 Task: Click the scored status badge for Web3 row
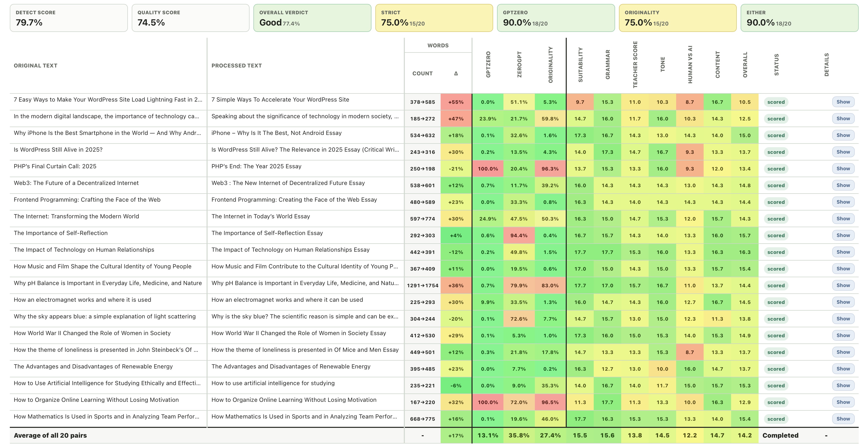point(776,185)
